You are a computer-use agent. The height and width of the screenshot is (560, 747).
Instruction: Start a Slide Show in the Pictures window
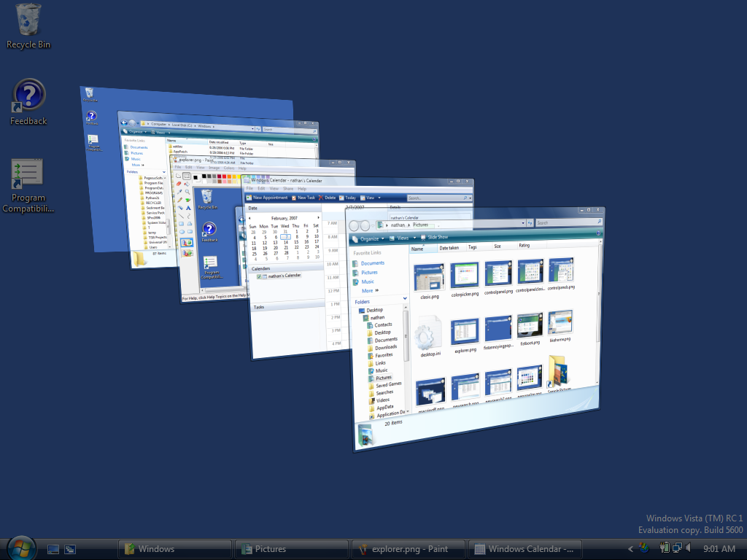point(438,237)
